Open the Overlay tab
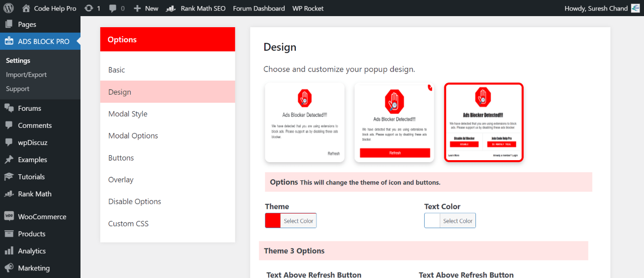 tap(168, 179)
